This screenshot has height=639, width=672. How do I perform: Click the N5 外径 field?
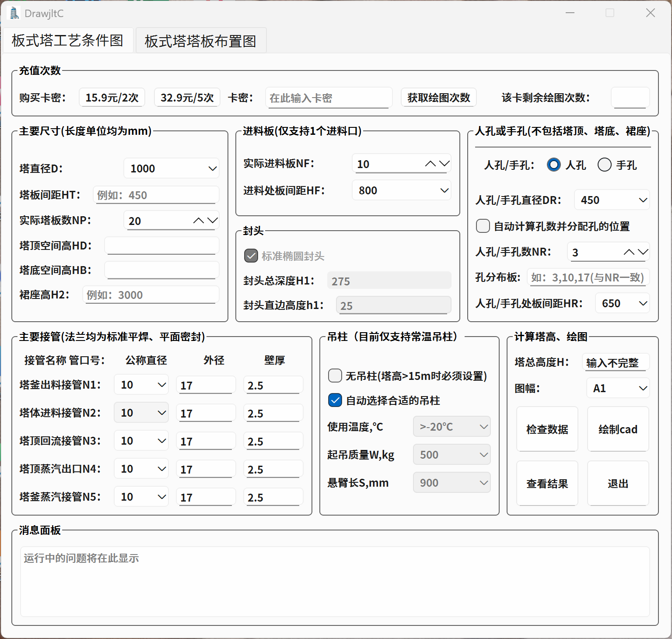click(x=206, y=497)
